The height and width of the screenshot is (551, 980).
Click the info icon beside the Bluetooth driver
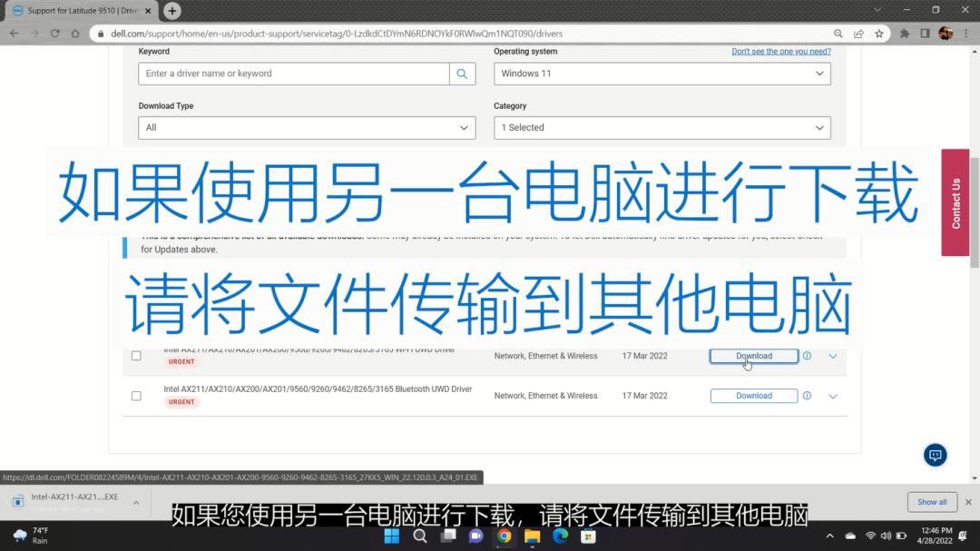click(x=807, y=395)
